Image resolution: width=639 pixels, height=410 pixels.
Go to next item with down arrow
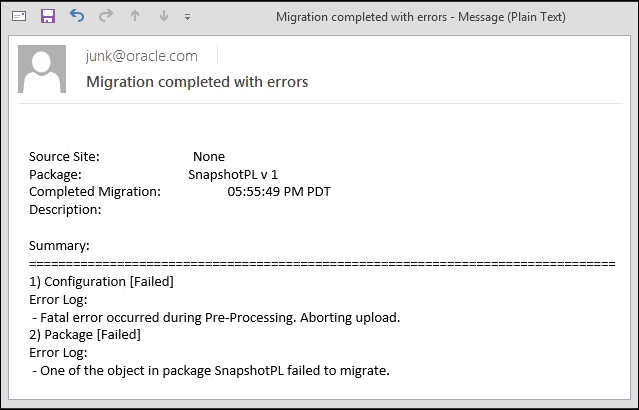pyautogui.click(x=164, y=17)
